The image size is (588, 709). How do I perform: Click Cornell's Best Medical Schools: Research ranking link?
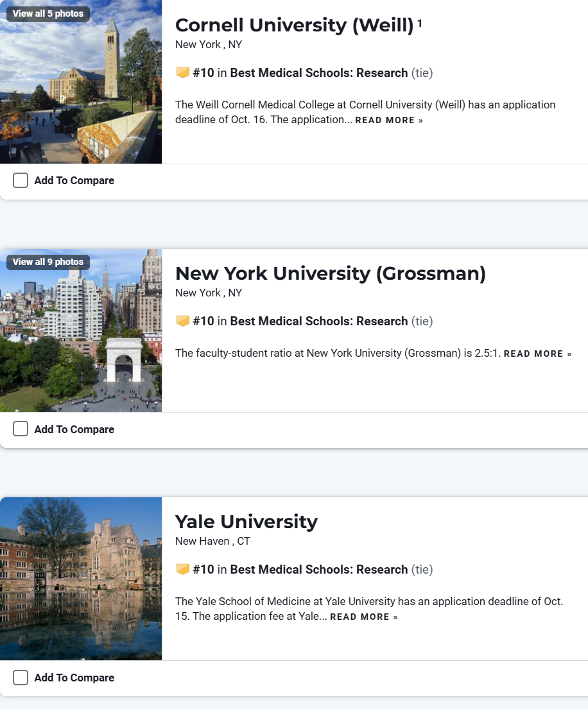[318, 73]
